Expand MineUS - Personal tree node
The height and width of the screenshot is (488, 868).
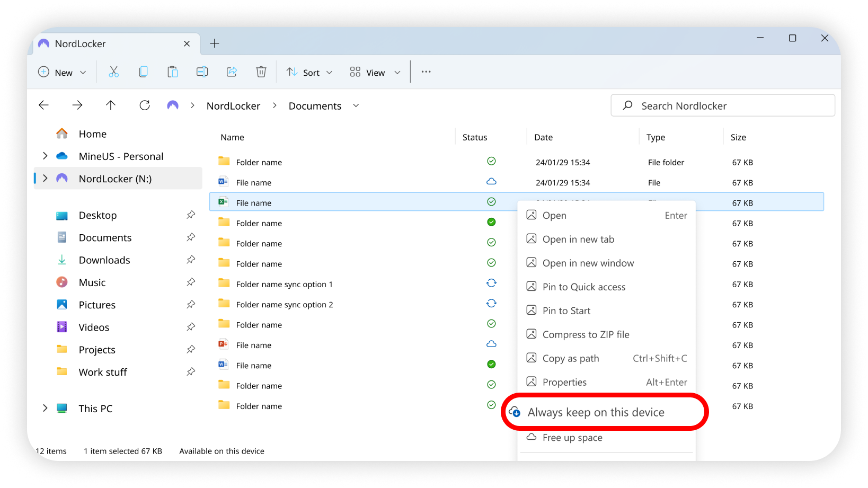click(x=45, y=156)
